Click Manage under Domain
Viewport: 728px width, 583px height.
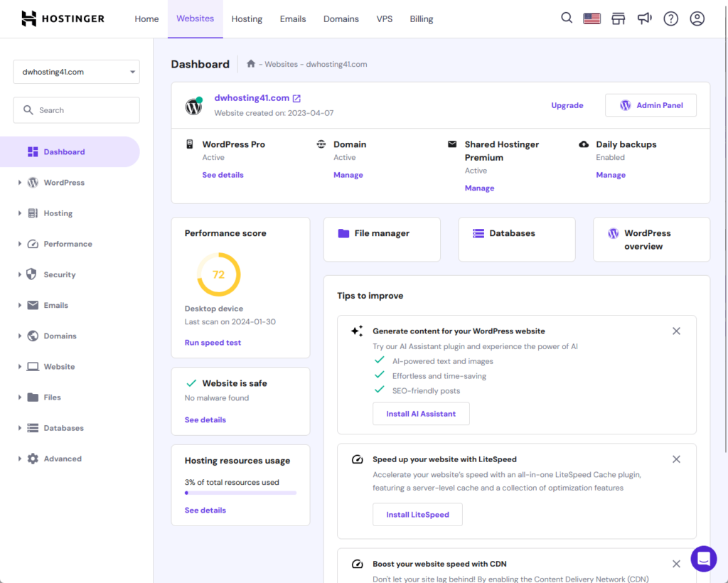point(348,175)
